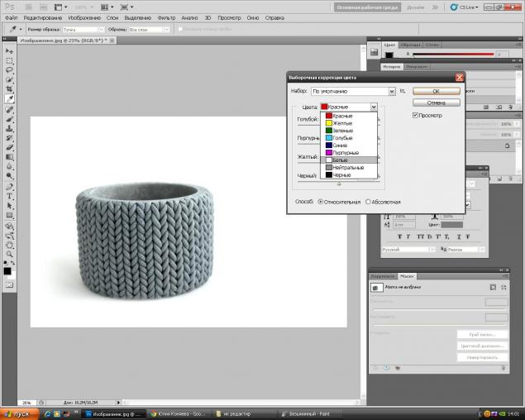Switch to Безымянный - Paint taskbar button
Screen dimensions: 525x420
pos(309,414)
